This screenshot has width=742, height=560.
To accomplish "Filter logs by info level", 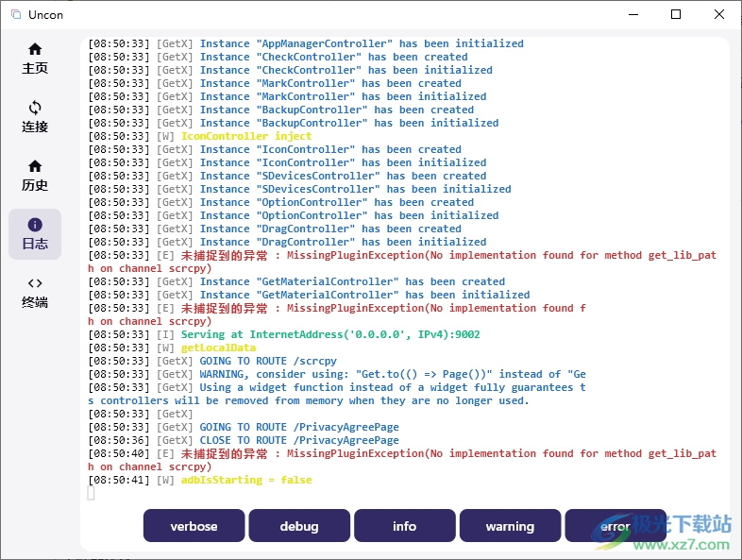I will coord(405,526).
